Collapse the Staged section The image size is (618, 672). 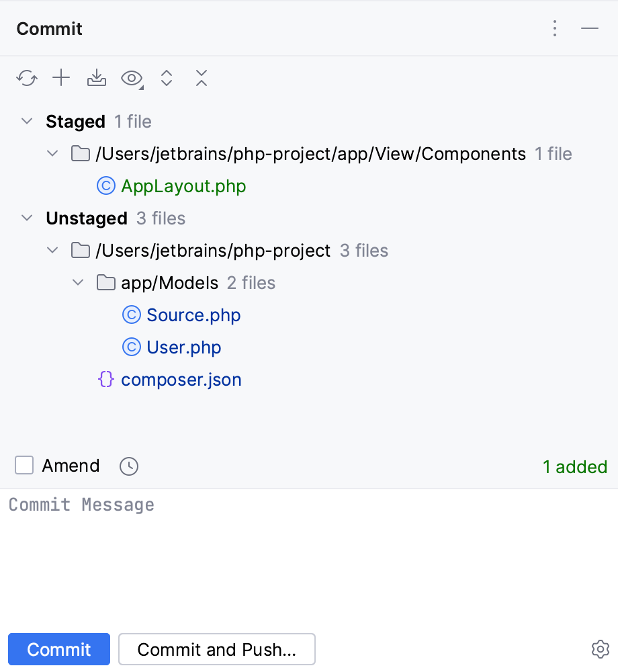click(27, 122)
